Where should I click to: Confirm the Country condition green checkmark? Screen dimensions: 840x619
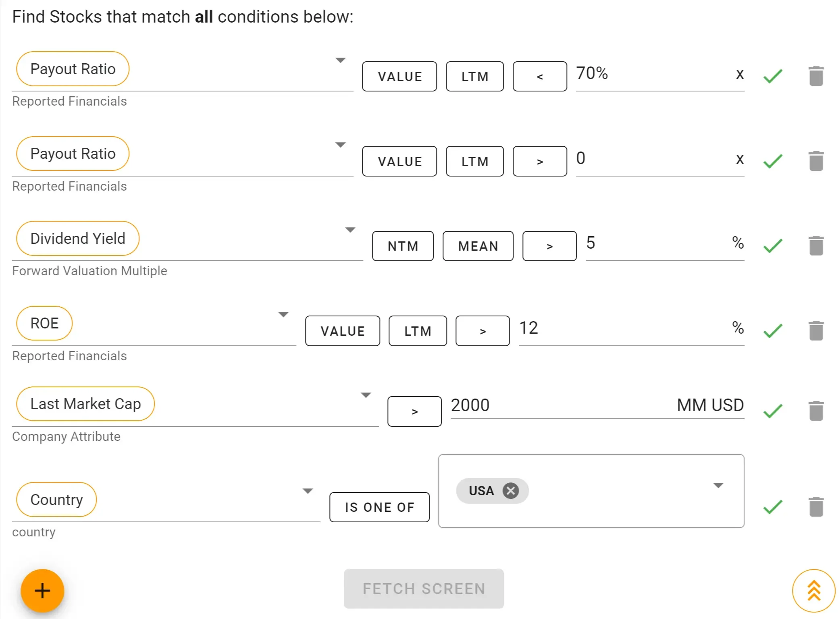(x=773, y=507)
